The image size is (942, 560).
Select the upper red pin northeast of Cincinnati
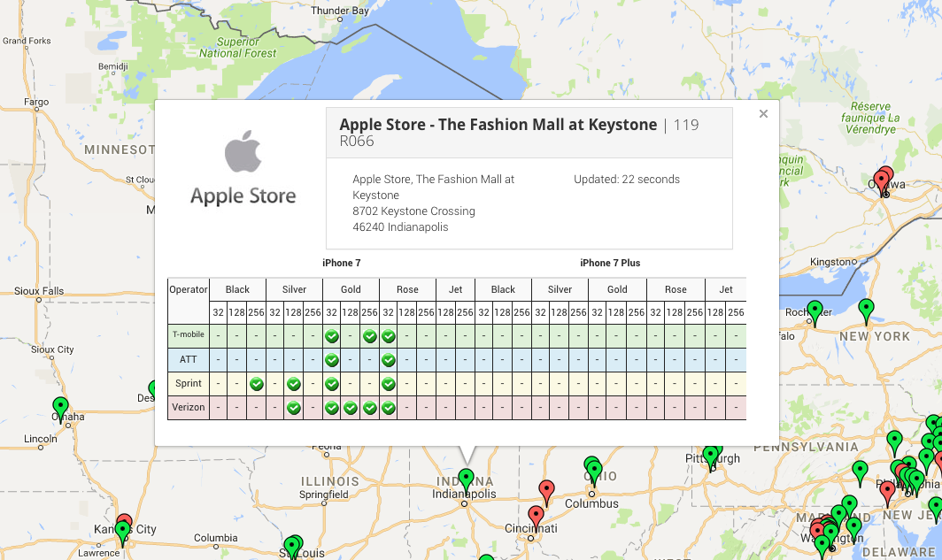point(546,493)
